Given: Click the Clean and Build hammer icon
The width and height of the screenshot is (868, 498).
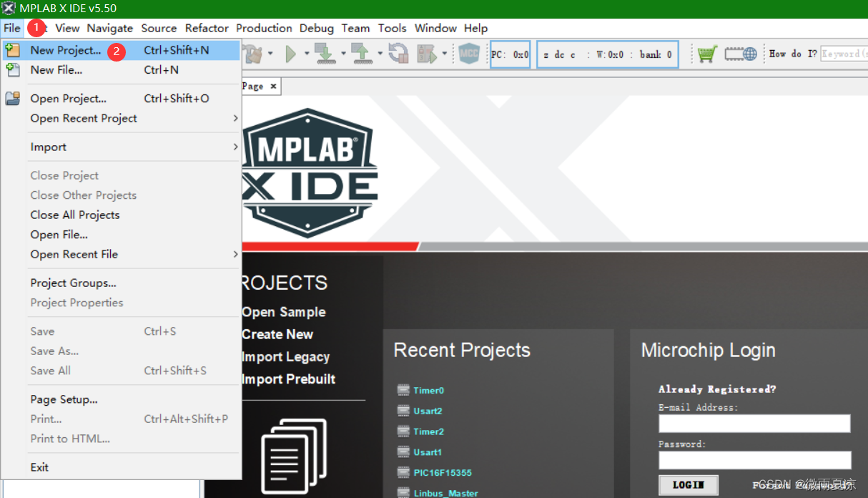Looking at the screenshot, I should [x=254, y=53].
